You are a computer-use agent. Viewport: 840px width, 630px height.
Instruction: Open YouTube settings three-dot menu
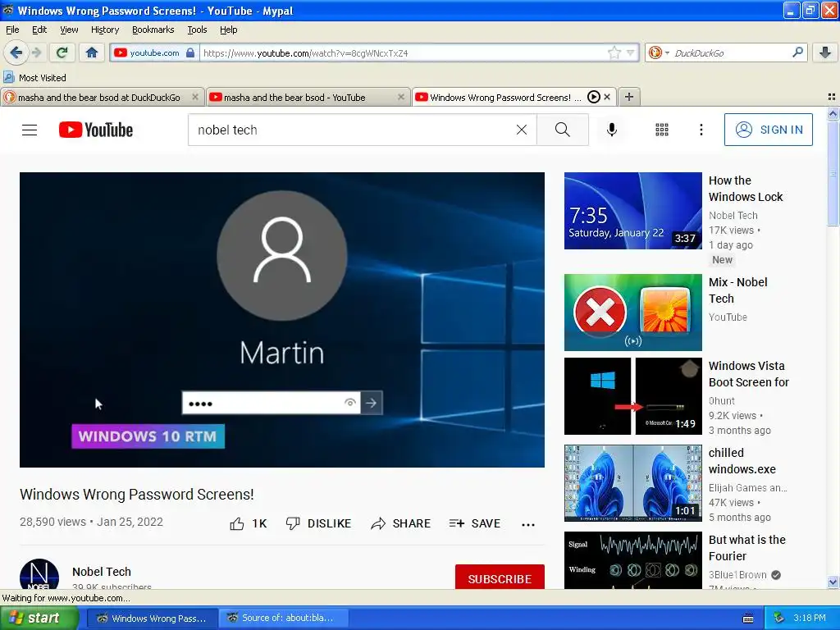(701, 130)
